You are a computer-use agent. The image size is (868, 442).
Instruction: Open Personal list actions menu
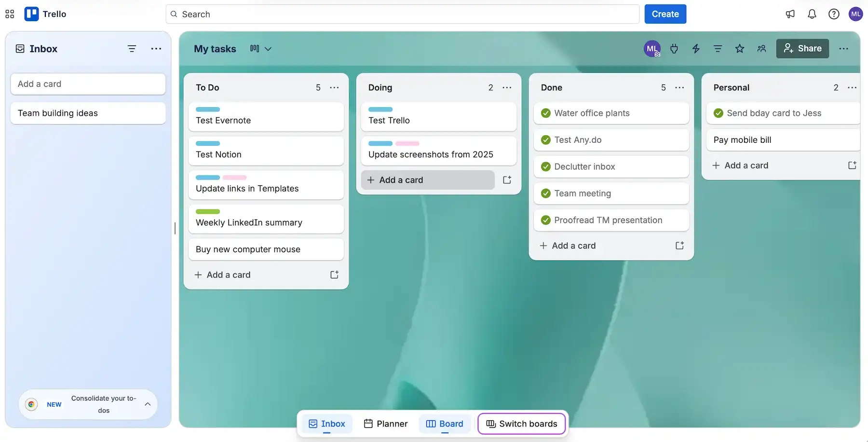tap(852, 87)
